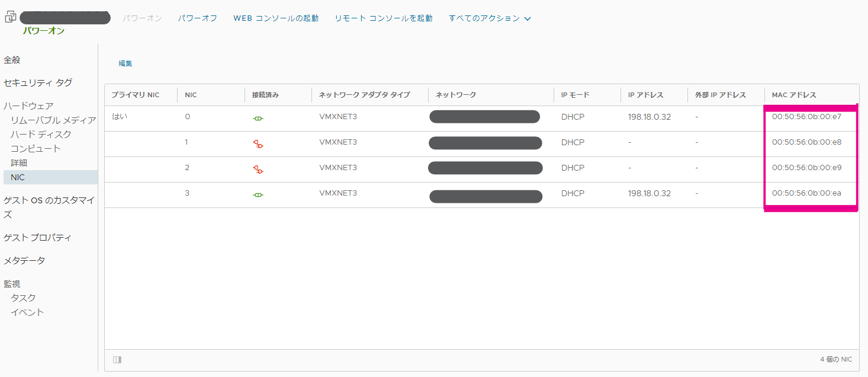
Task: Open イベント under monitoring
Action: (x=27, y=312)
